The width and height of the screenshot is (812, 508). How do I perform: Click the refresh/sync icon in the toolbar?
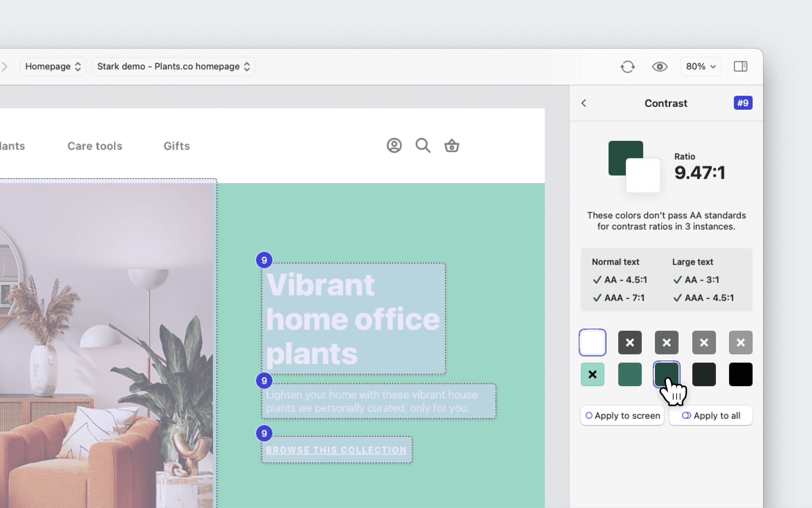point(628,67)
